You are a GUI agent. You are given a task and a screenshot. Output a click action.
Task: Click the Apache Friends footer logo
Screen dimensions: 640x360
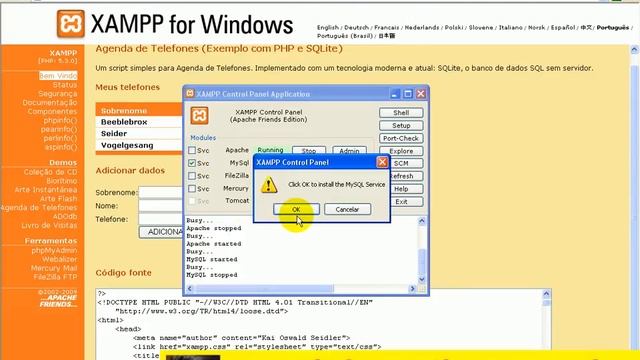[x=58, y=301]
